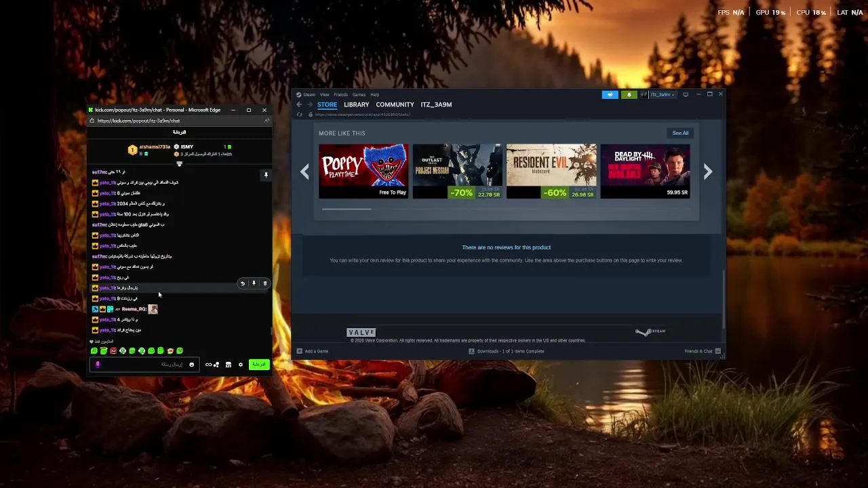Open Resident Evil Biohazard game card
868x488 pixels.
click(x=551, y=171)
